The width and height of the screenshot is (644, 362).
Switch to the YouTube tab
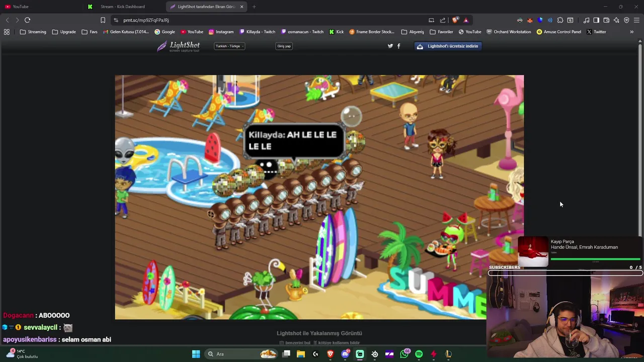[x=40, y=7]
